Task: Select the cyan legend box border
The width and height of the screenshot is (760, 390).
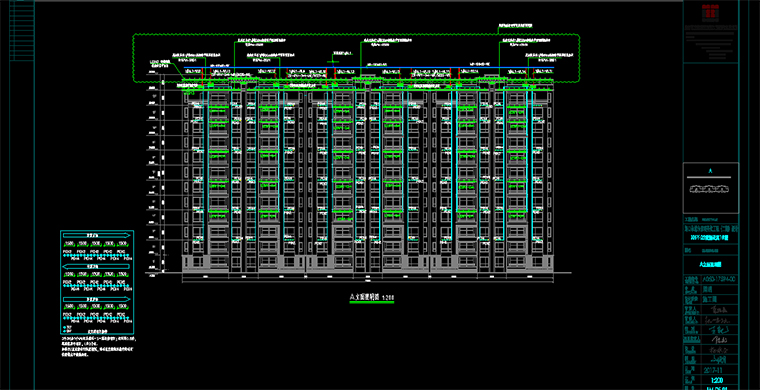Action: (x=97, y=282)
